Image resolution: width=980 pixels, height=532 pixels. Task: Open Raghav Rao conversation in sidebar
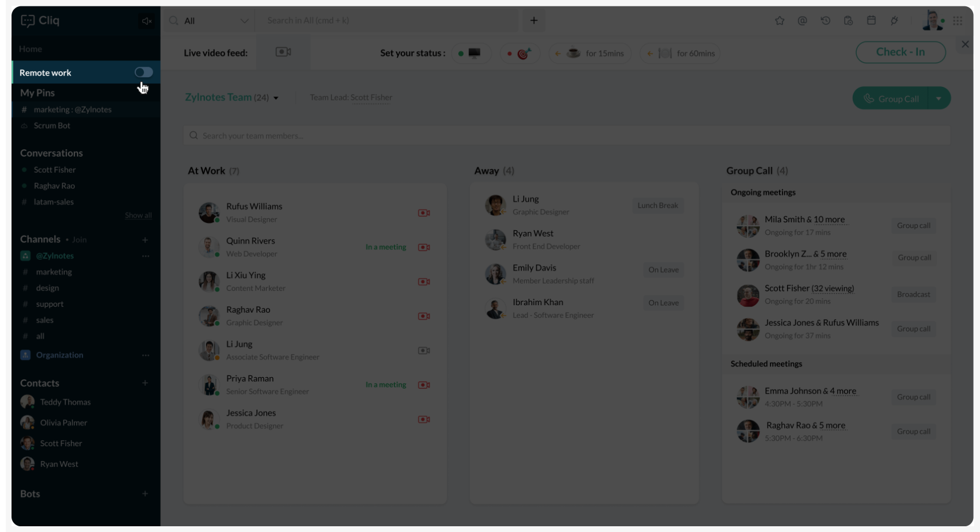pyautogui.click(x=54, y=186)
